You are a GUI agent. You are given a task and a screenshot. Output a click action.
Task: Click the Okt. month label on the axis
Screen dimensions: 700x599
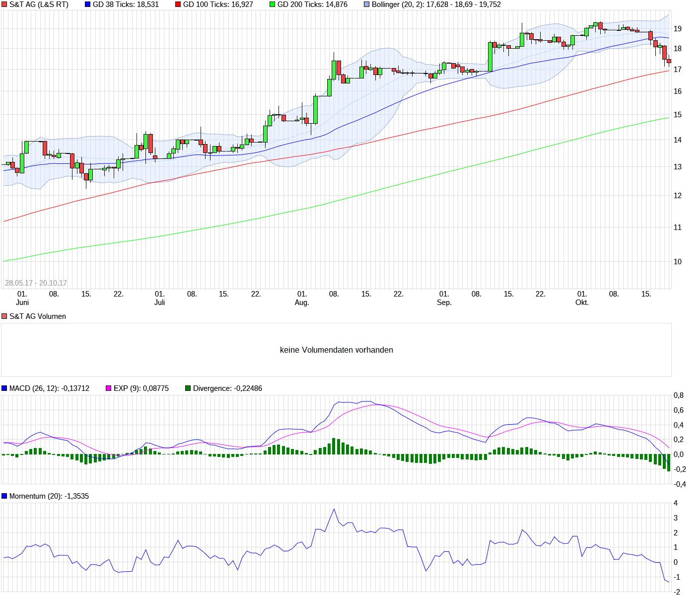581,301
